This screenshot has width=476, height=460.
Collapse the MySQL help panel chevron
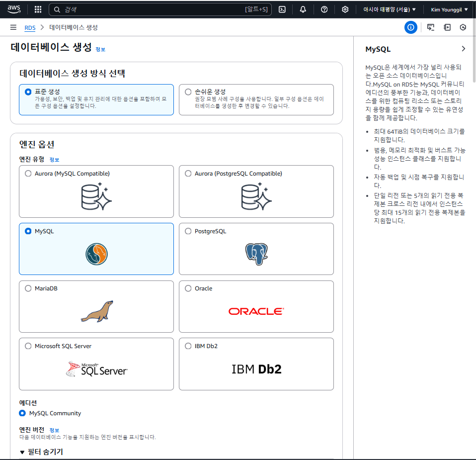click(x=463, y=49)
